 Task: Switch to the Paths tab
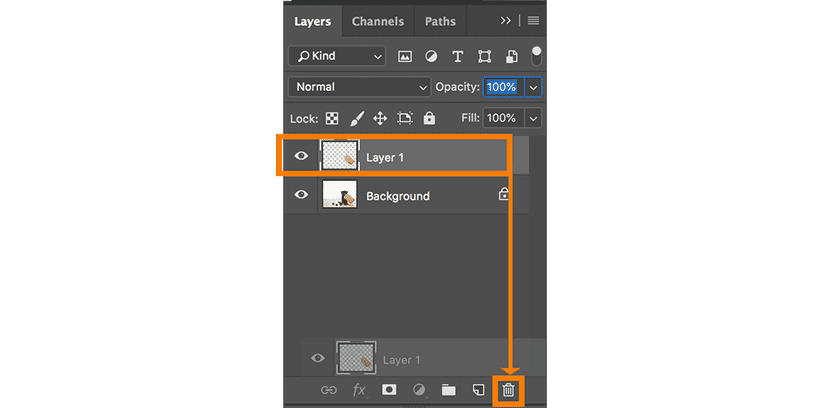click(440, 21)
